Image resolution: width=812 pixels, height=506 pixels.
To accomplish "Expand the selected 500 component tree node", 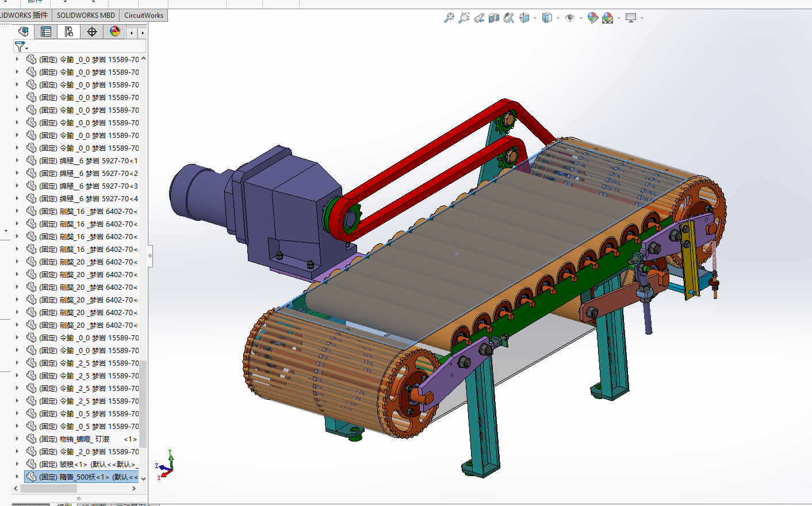I will (17, 477).
